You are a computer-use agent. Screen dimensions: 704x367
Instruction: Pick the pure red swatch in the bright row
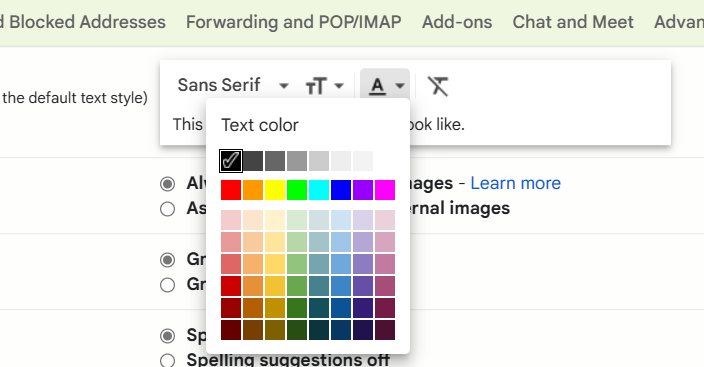(231, 190)
